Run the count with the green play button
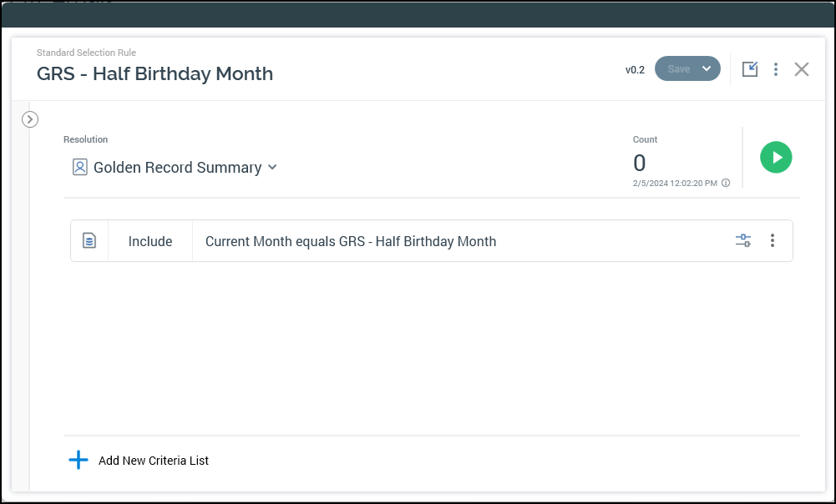The width and height of the screenshot is (836, 504). (776, 157)
